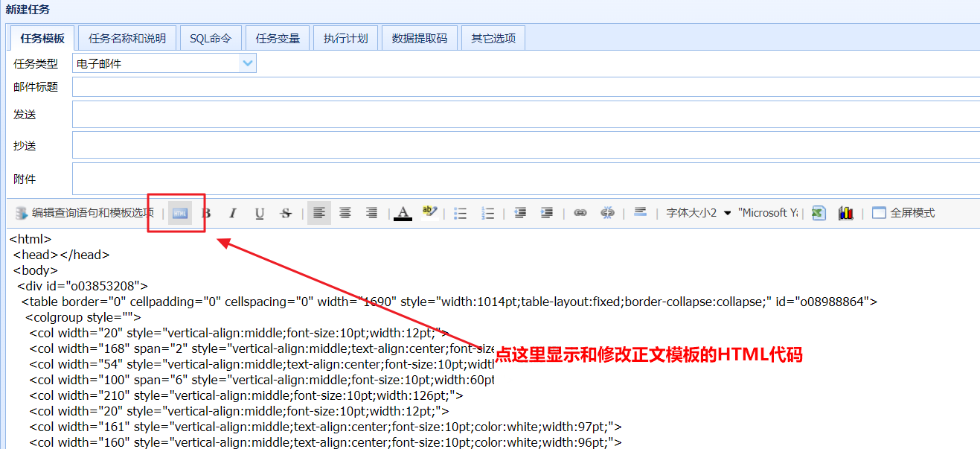Go to the 任务变量 tab
This screenshot has height=449, width=980.
pyautogui.click(x=278, y=38)
